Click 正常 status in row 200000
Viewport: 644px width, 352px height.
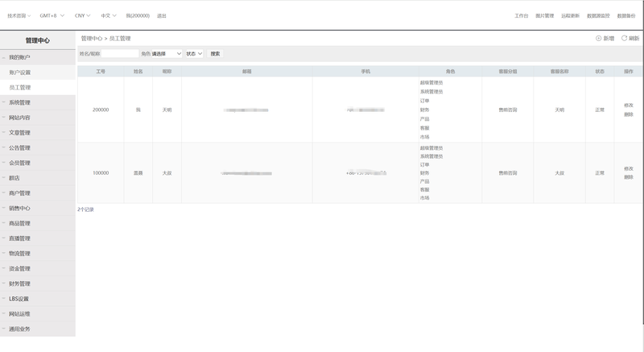tap(600, 110)
